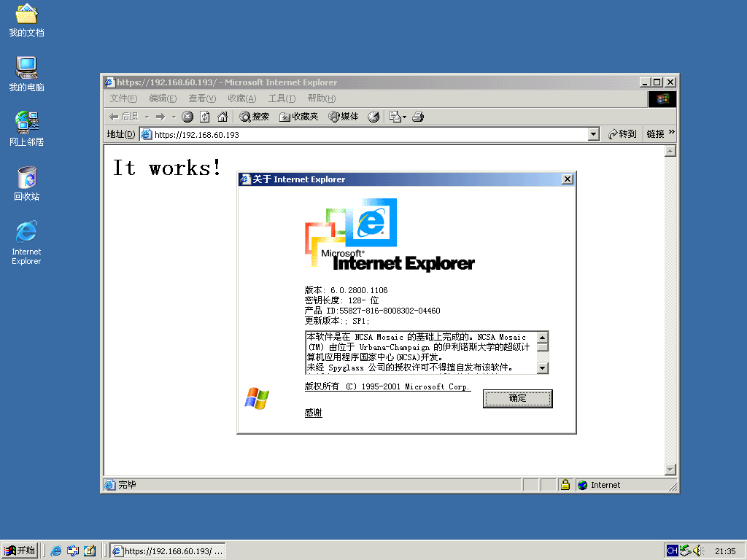Click the Internet Explorer logo in About dialog
Screen dimensions: 747x560
390,234
